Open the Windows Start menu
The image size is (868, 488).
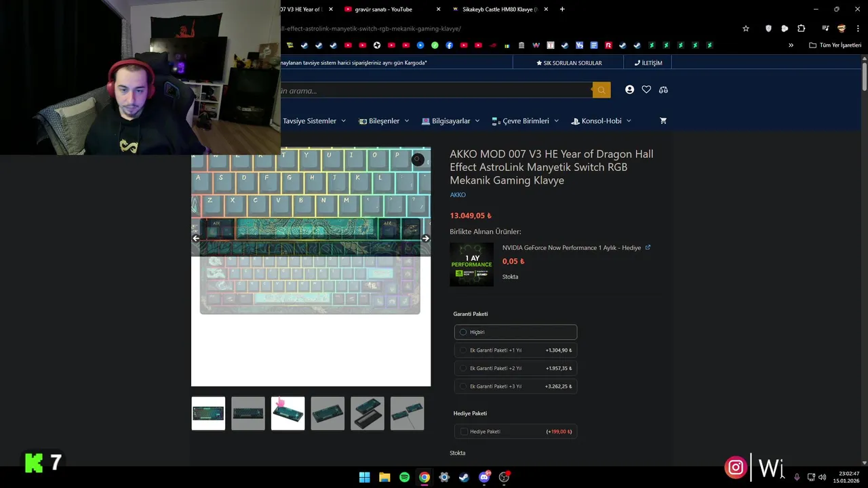pos(364,477)
